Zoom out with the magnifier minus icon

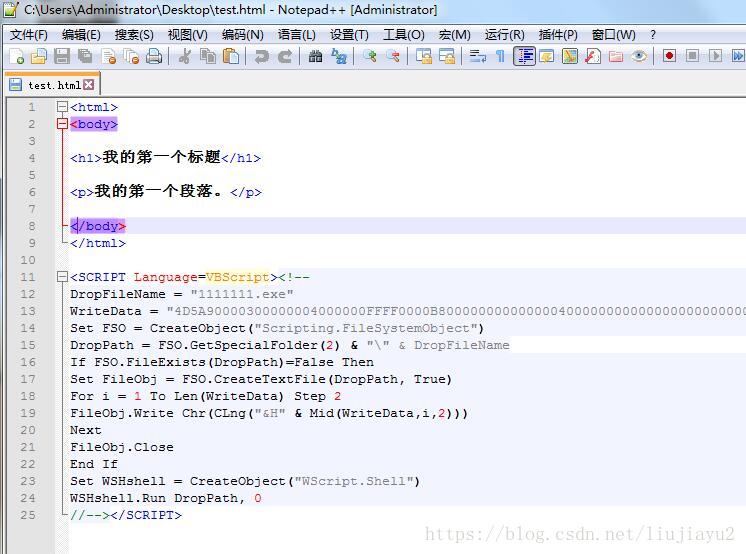393,56
